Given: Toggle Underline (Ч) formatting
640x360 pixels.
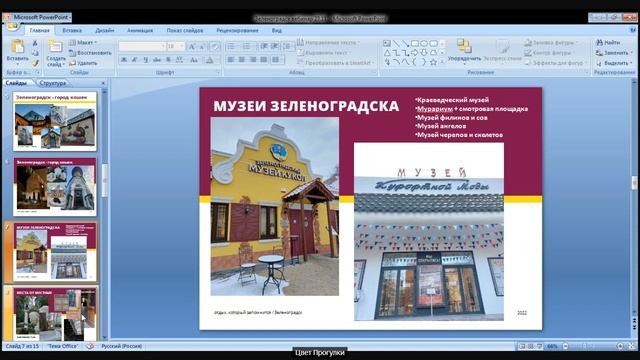Looking at the screenshot, I should pos(146,60).
